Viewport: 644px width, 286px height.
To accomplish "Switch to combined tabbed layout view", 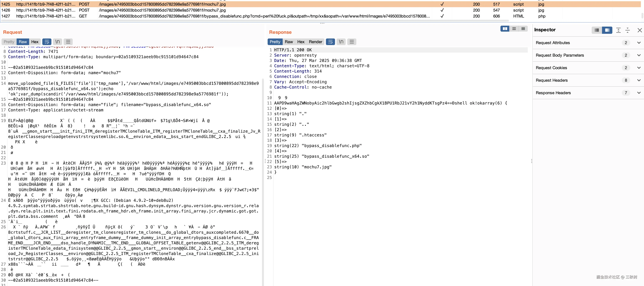I will pyautogui.click(x=523, y=29).
